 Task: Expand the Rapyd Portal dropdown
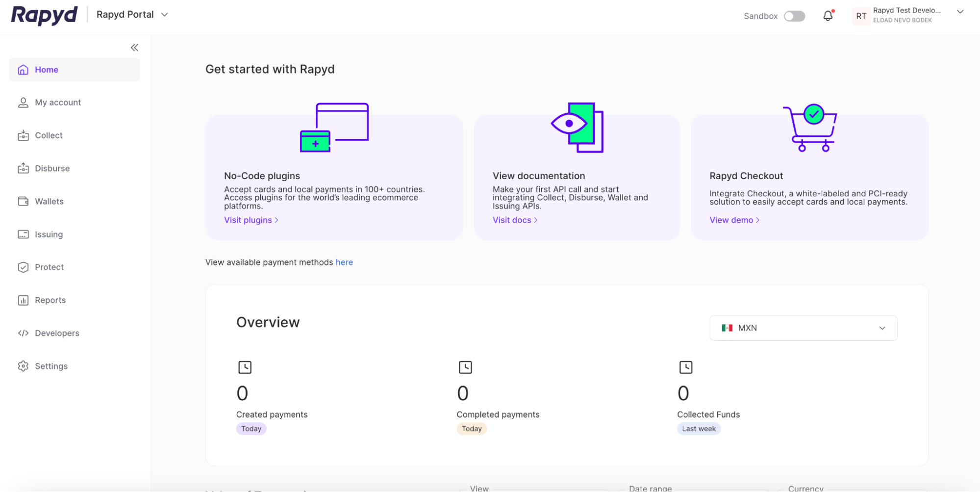164,14
